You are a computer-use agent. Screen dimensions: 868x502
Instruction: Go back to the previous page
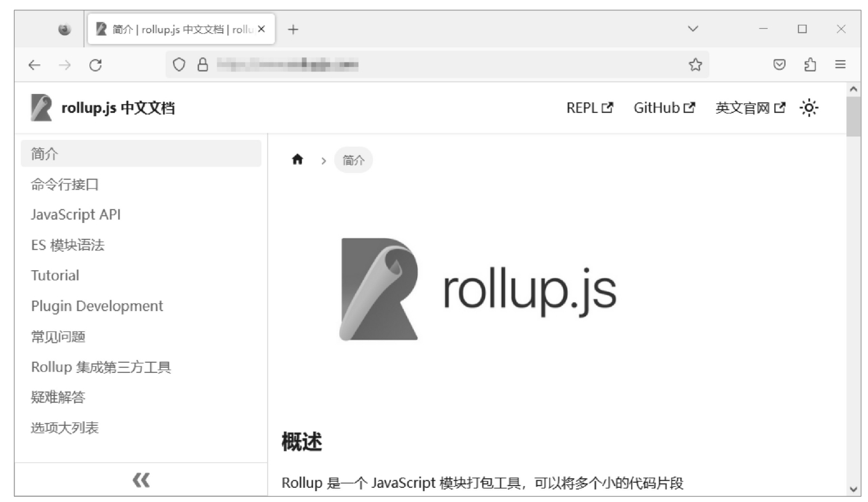pyautogui.click(x=34, y=65)
